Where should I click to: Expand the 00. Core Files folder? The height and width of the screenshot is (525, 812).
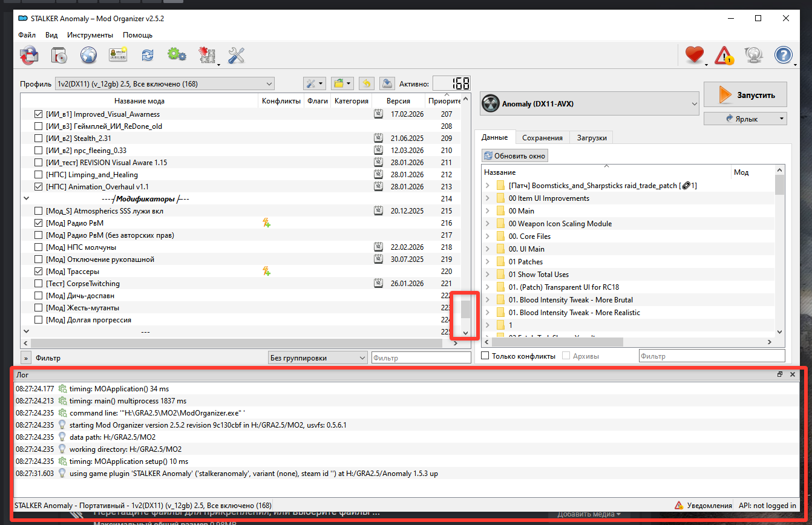tap(488, 236)
